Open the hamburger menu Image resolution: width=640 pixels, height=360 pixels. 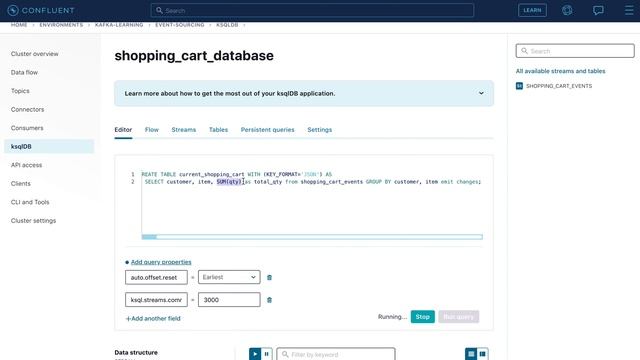pos(629,10)
